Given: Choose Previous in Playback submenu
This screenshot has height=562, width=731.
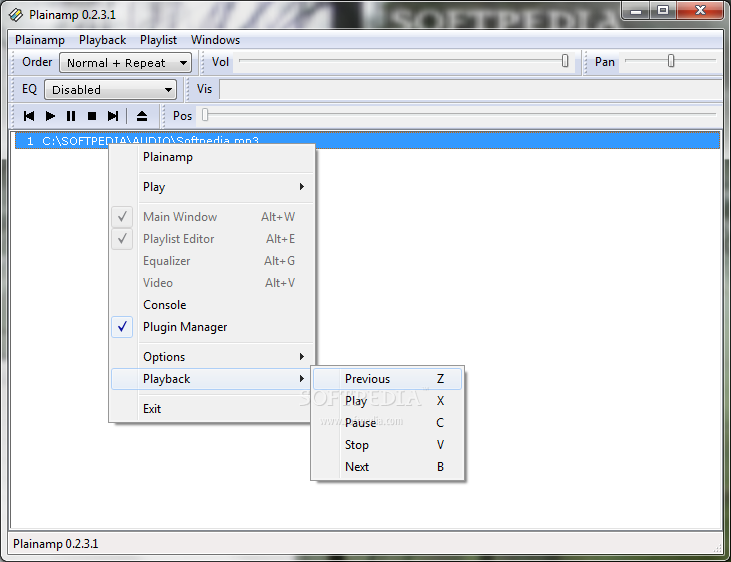Looking at the screenshot, I should coord(387,379).
